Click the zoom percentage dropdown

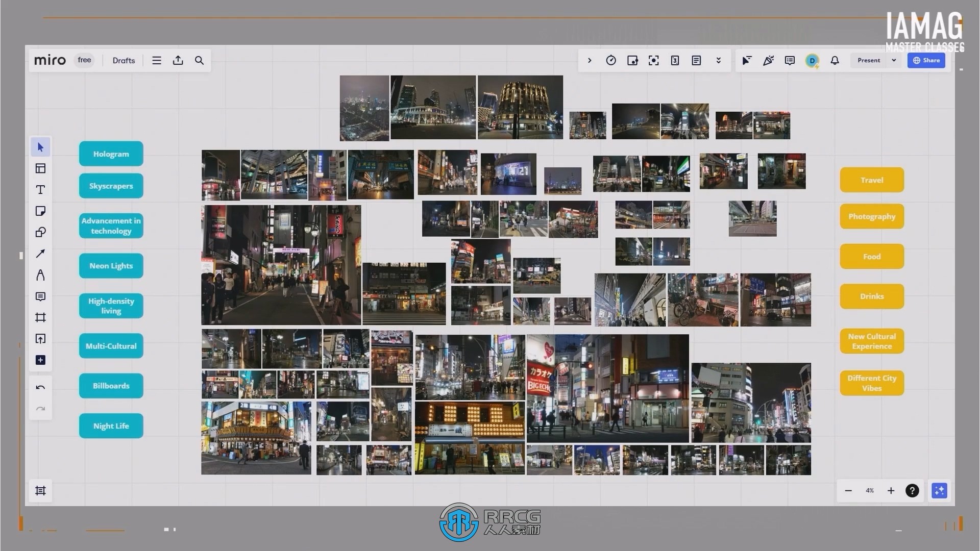[869, 490]
